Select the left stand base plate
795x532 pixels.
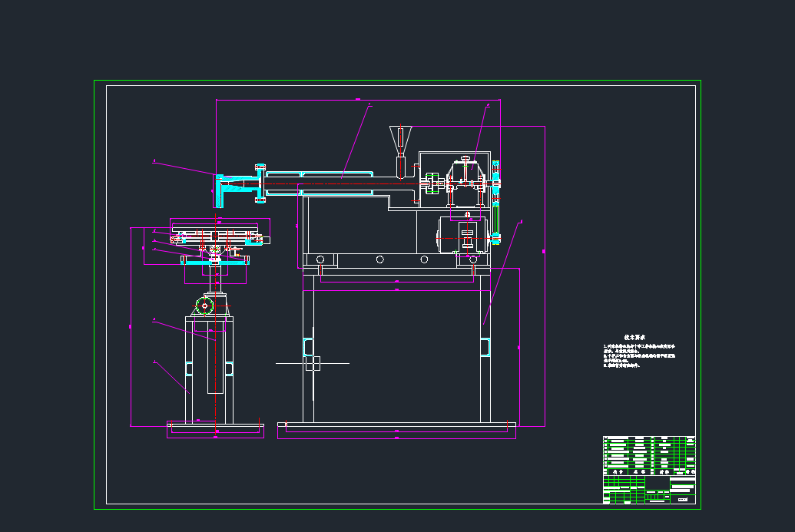216,425
